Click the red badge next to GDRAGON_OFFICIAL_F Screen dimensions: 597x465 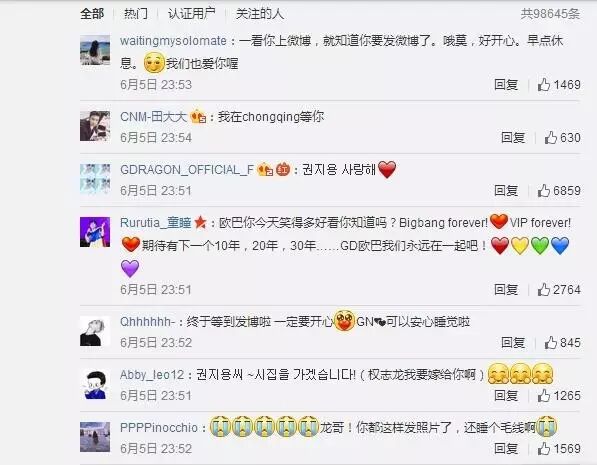pyautogui.click(x=283, y=169)
